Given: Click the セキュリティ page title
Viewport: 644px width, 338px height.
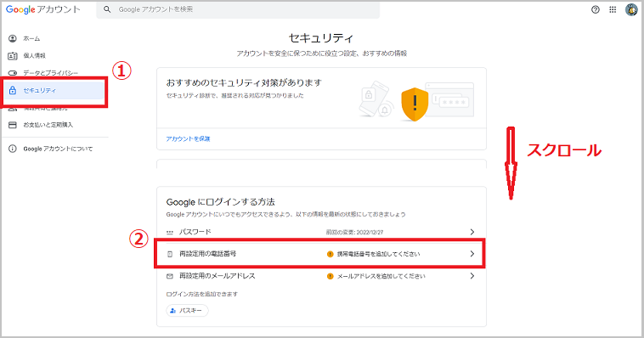Looking at the screenshot, I should pyautogui.click(x=321, y=38).
